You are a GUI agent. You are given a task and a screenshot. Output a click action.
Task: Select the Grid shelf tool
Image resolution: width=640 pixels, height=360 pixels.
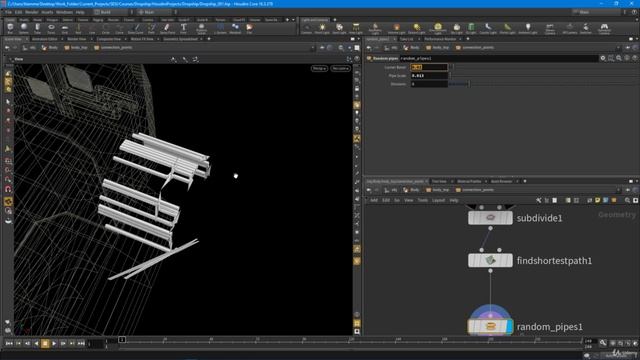click(x=64, y=29)
